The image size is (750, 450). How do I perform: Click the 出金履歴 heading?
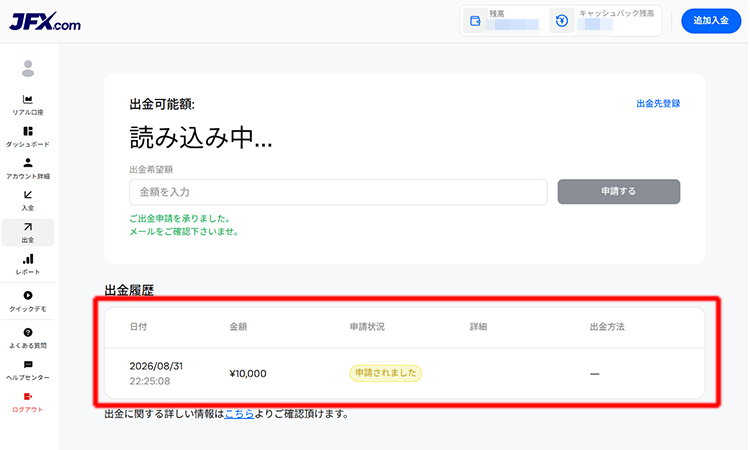pos(129,290)
